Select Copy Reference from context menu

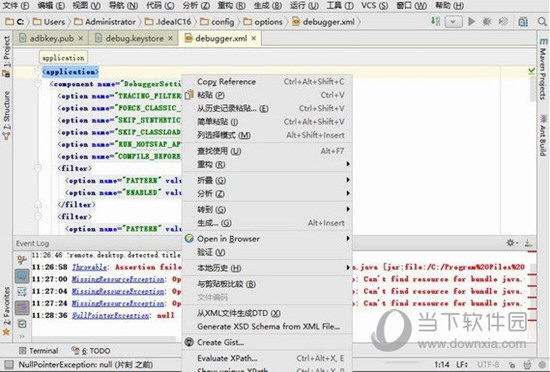click(267, 82)
